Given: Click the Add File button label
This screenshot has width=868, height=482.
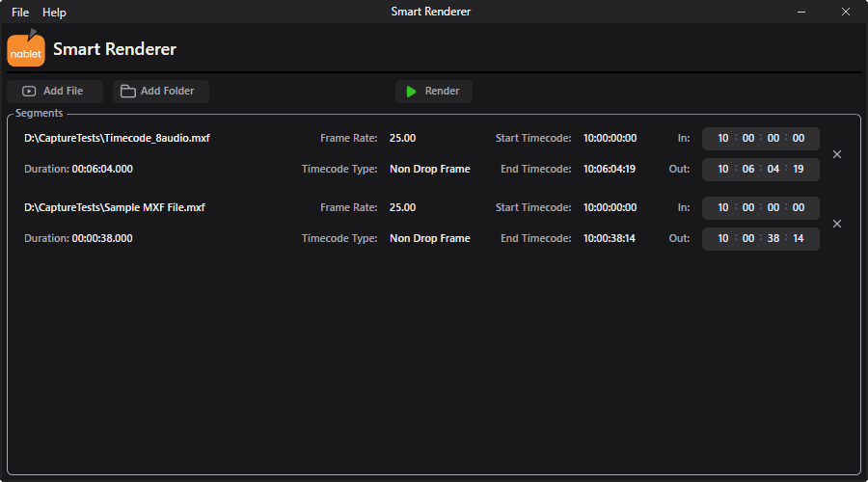Looking at the screenshot, I should point(63,91).
